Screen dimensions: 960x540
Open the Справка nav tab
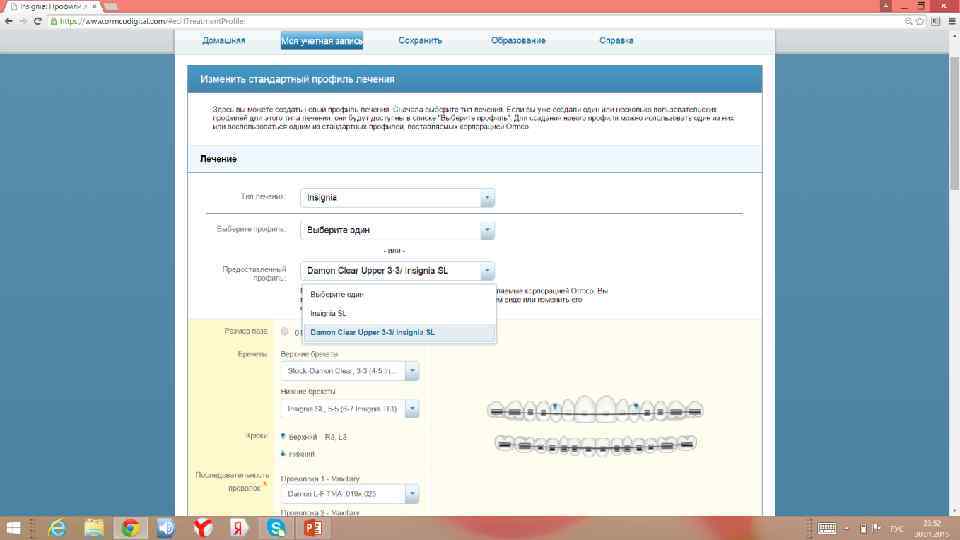pos(616,40)
